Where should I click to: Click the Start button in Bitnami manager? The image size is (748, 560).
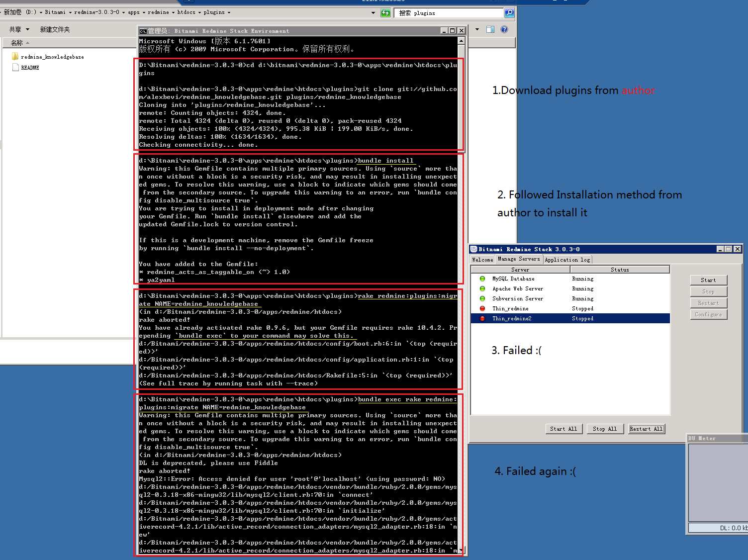click(709, 280)
